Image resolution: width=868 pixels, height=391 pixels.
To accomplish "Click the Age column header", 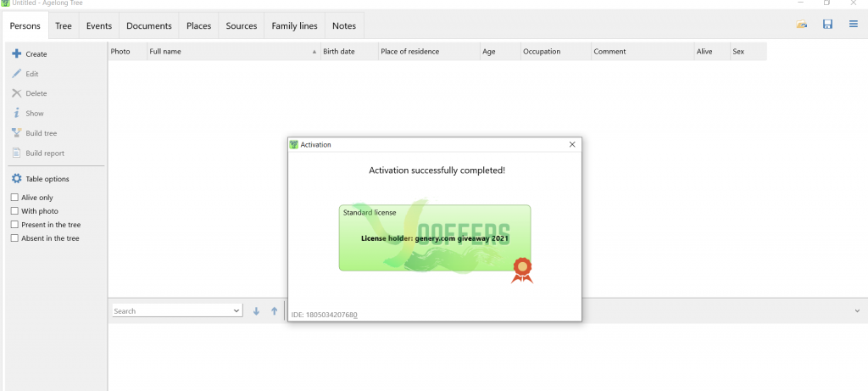I will pos(500,52).
